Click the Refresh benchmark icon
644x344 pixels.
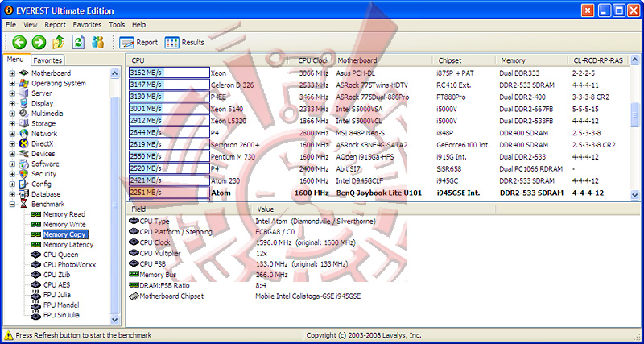(78, 42)
